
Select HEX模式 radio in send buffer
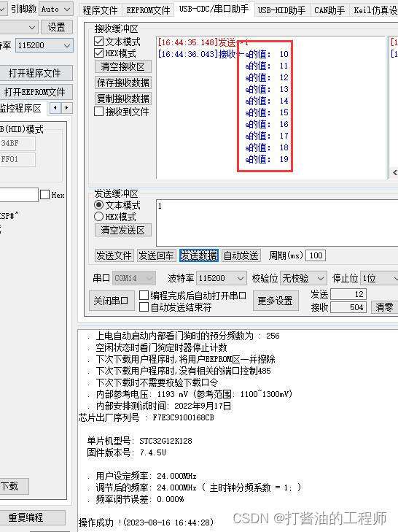[x=98, y=217]
